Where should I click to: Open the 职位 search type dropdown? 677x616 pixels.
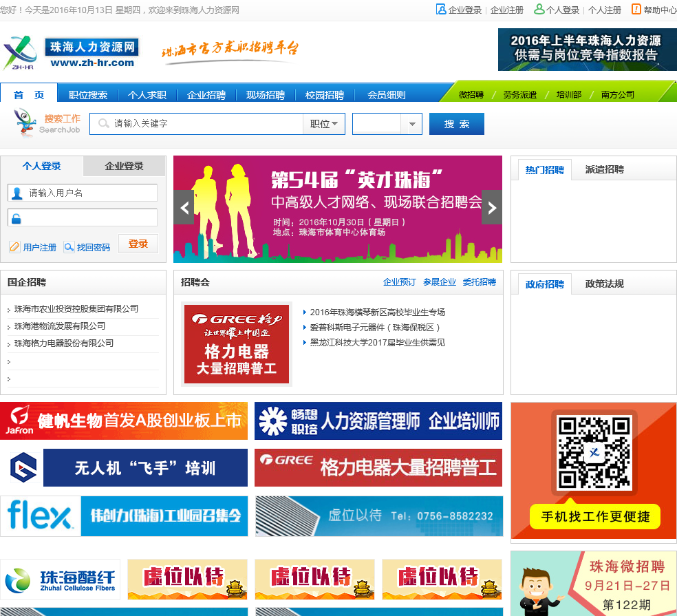click(x=324, y=124)
